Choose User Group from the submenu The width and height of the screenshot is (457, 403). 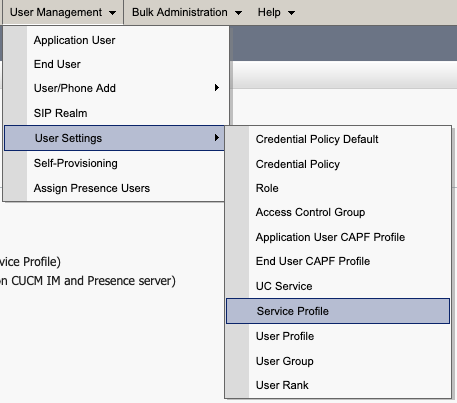point(338,361)
